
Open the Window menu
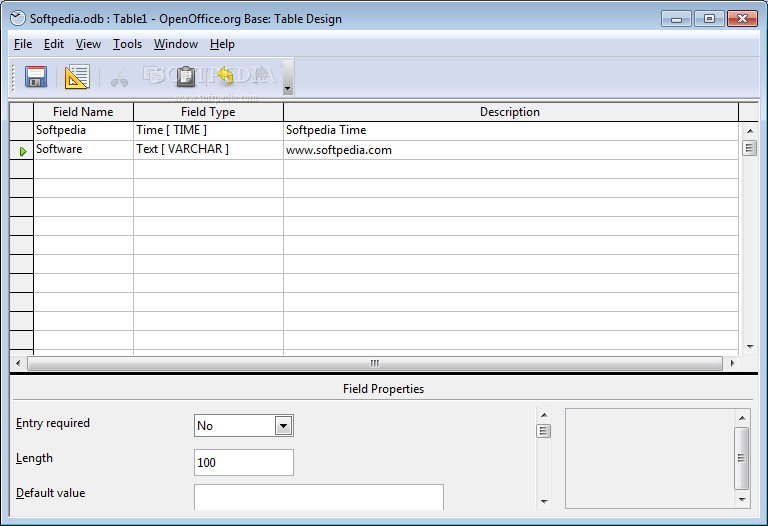click(x=176, y=44)
